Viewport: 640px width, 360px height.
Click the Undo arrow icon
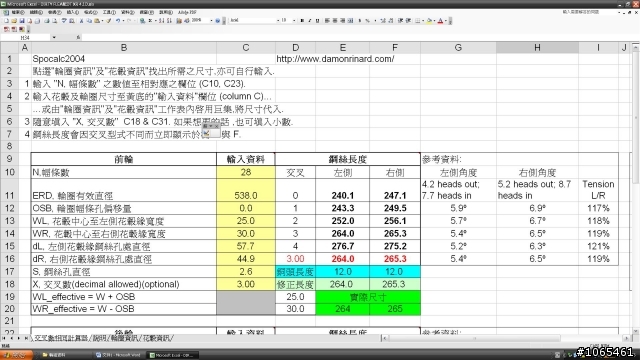coord(118,21)
